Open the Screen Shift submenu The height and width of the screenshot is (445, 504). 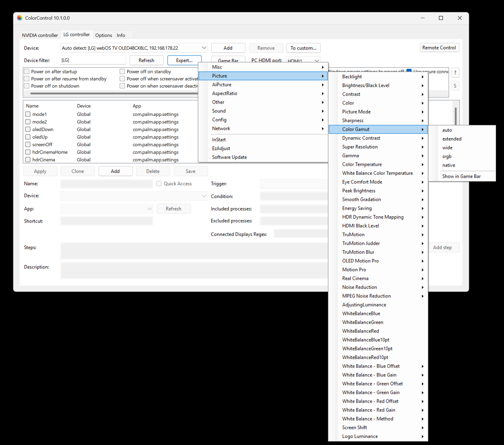pos(378,427)
